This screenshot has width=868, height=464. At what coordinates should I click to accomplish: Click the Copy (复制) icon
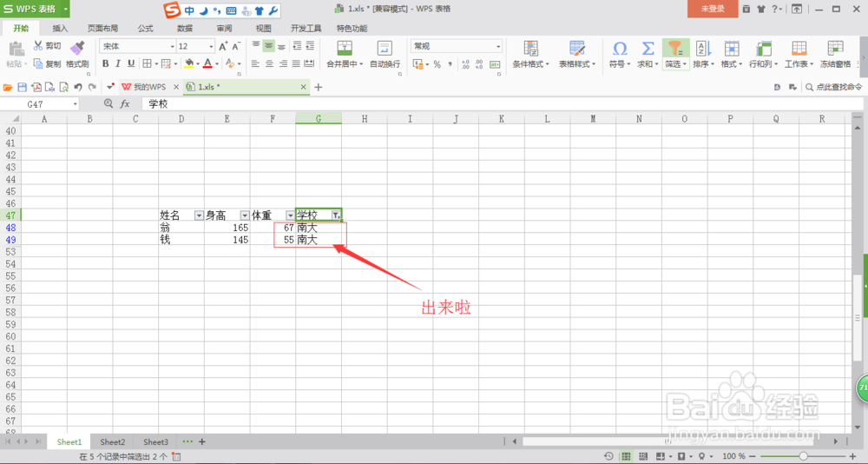click(x=38, y=63)
